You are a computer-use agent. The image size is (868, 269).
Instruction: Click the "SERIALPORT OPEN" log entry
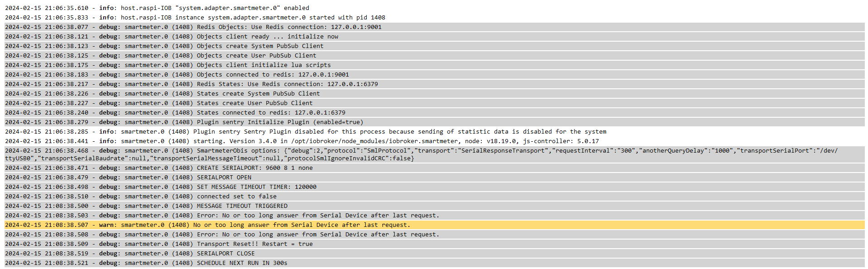tap(224, 178)
